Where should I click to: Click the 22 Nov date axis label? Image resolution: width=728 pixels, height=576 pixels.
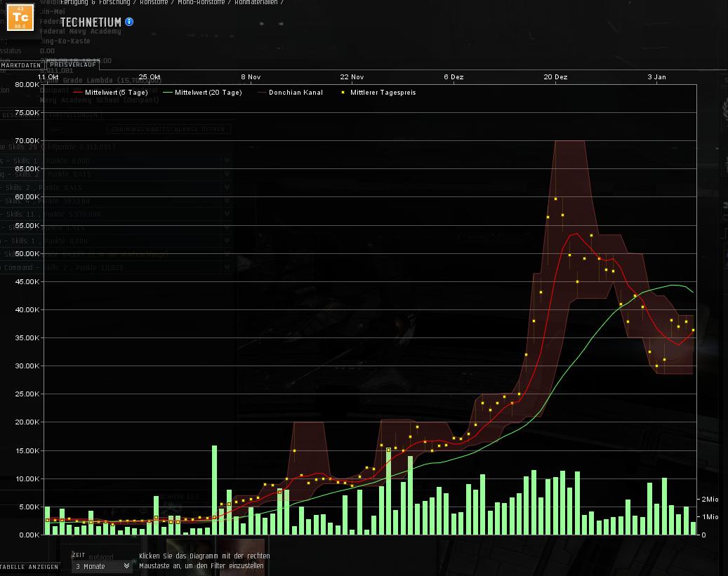coord(352,77)
